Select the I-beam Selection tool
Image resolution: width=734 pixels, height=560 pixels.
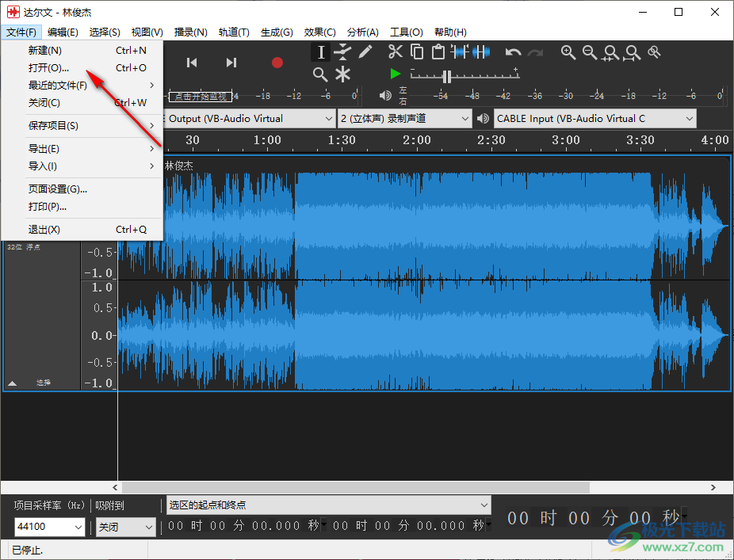click(320, 52)
